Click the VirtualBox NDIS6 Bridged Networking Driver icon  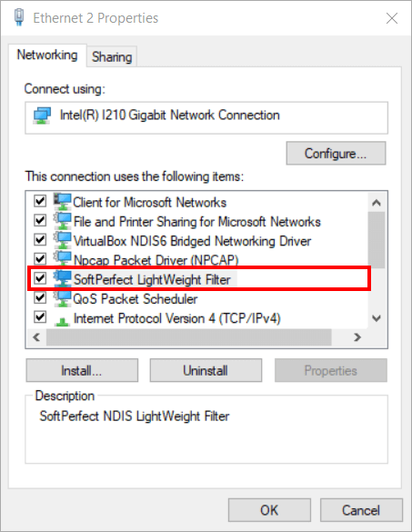coord(63,241)
